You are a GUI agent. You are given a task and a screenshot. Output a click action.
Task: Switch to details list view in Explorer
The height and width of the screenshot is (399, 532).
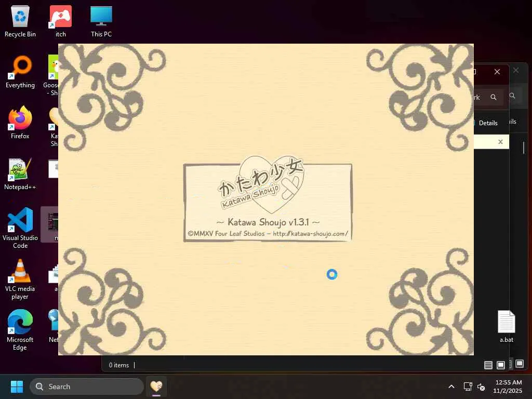pos(488,365)
